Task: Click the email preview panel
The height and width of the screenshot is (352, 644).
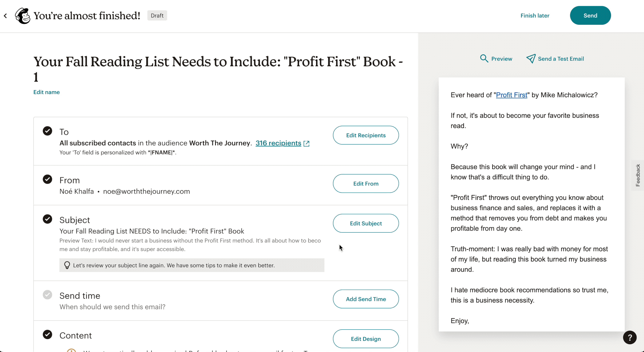Action: tap(531, 204)
